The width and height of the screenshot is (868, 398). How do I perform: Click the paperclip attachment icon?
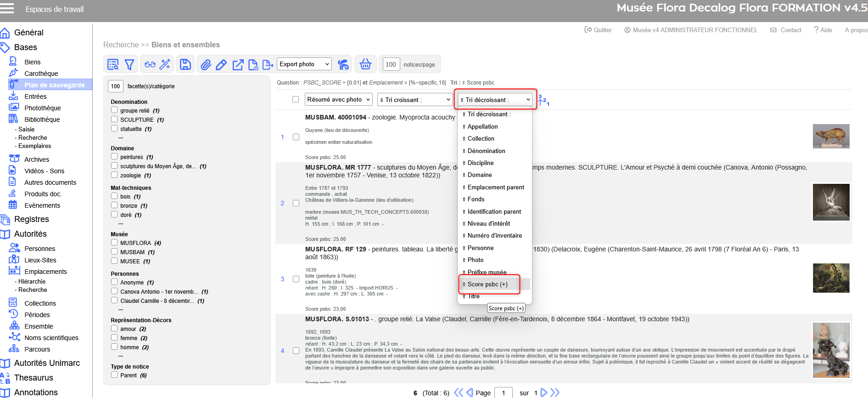point(206,65)
